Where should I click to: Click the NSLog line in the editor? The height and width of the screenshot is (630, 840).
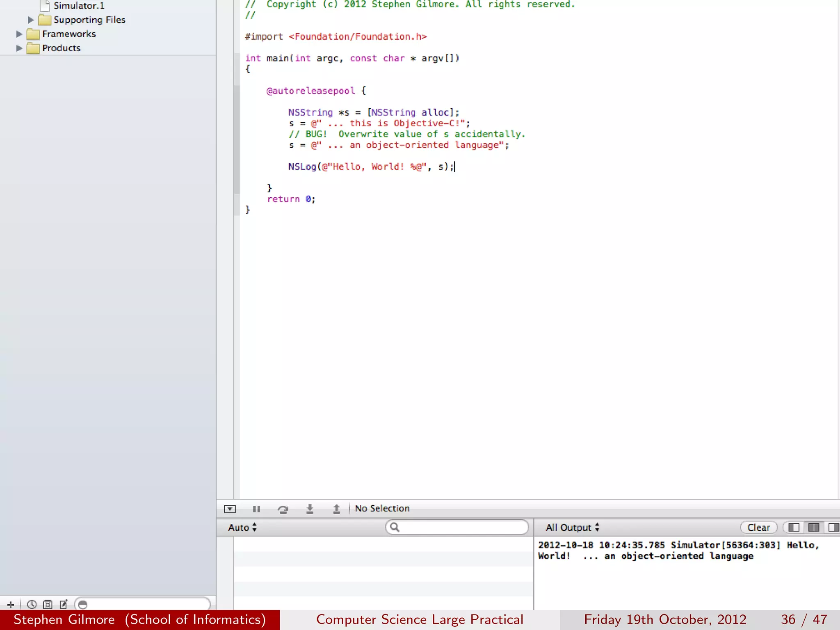[371, 167]
